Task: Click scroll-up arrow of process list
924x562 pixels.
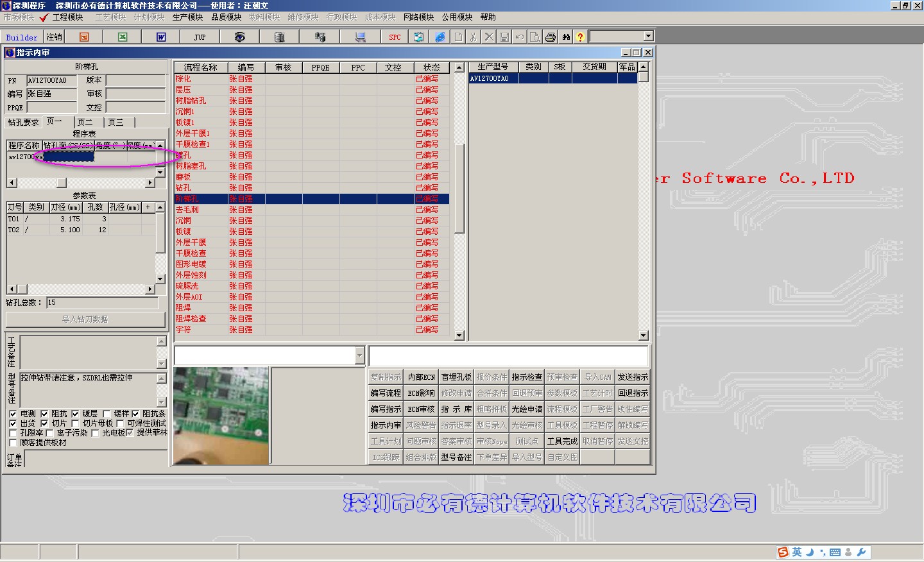Action: click(459, 67)
